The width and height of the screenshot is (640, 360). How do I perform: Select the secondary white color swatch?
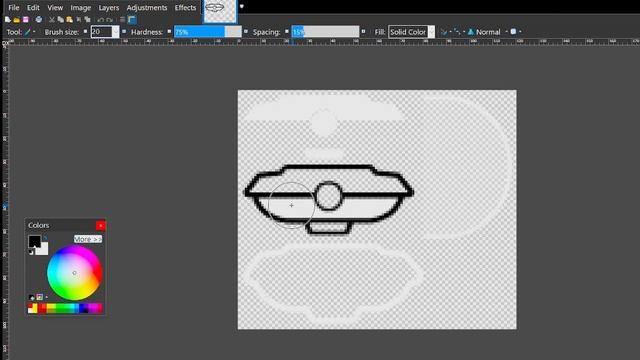pyautogui.click(x=43, y=250)
